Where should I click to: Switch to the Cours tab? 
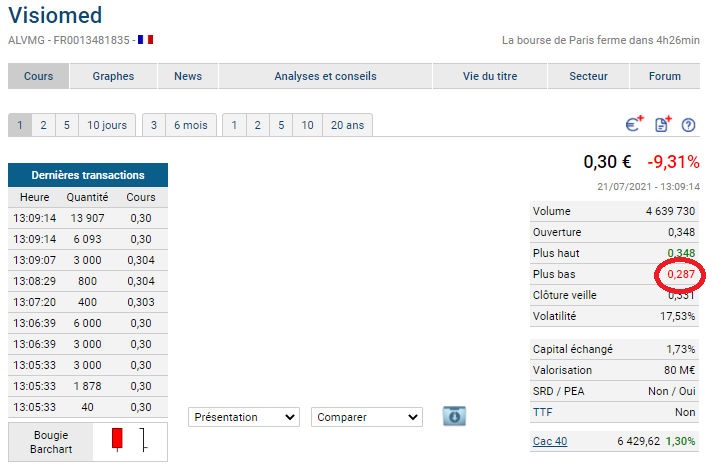pyautogui.click(x=38, y=76)
